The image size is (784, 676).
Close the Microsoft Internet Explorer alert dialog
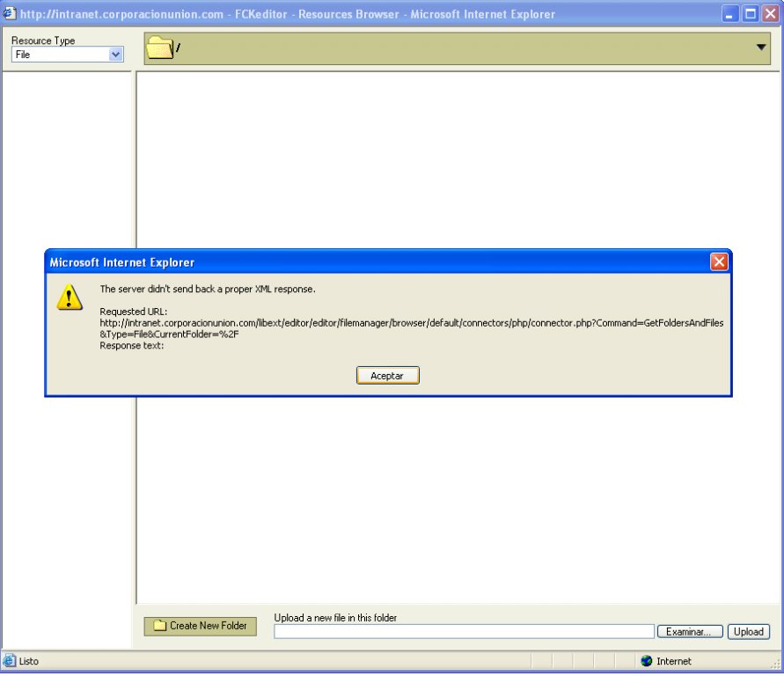(719, 261)
